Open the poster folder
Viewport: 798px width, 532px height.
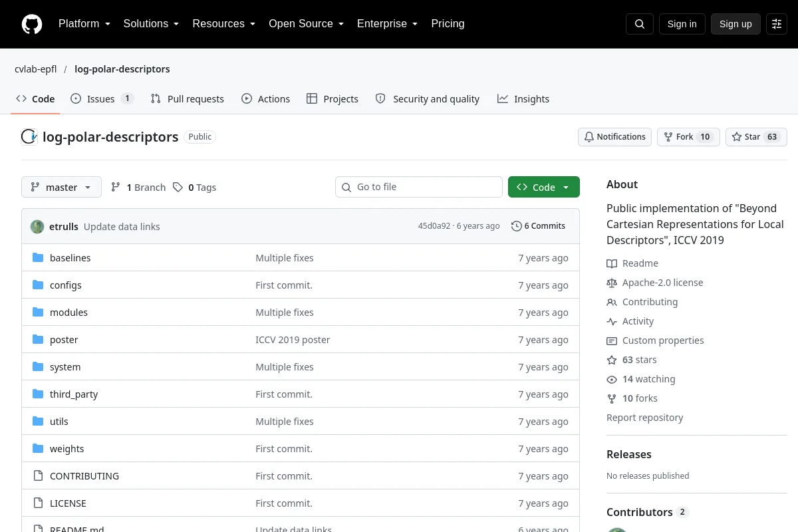(x=64, y=340)
